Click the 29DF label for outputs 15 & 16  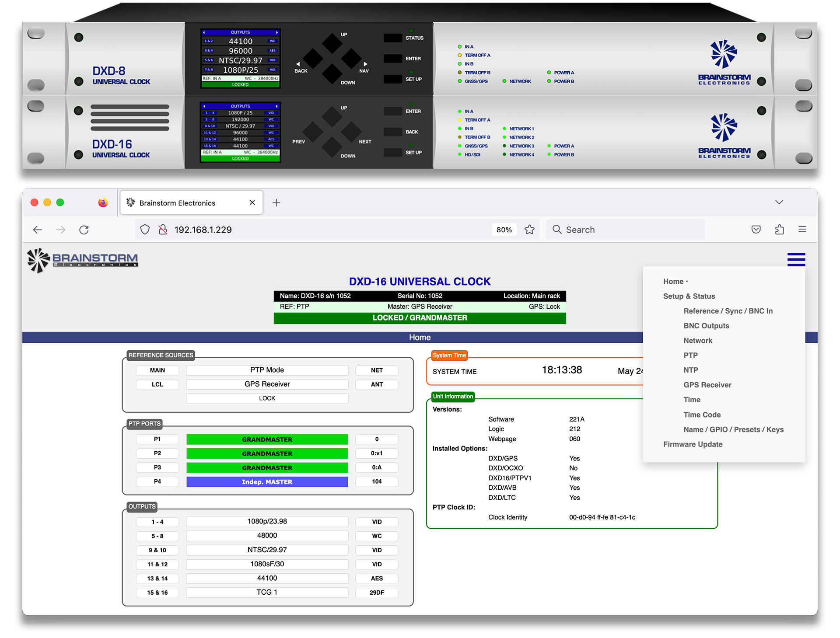coord(377,593)
